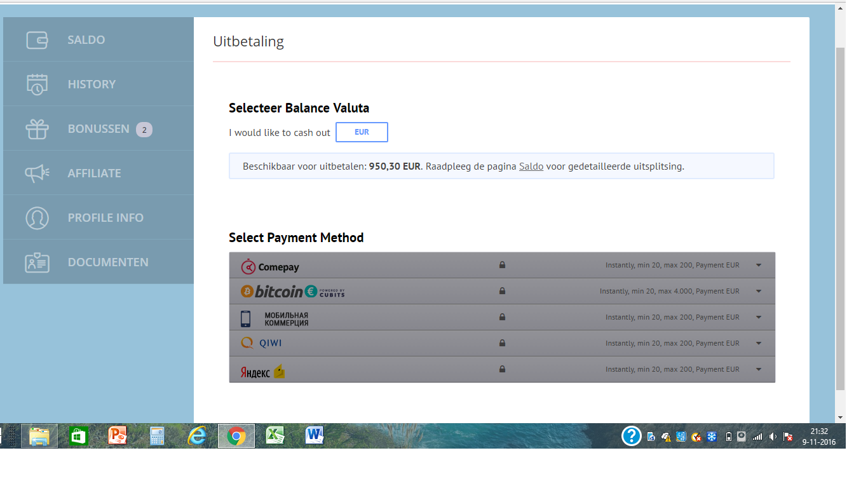Screen dimensions: 868x488
Task: Click the vertical scrollbar thumb
Action: point(840,219)
